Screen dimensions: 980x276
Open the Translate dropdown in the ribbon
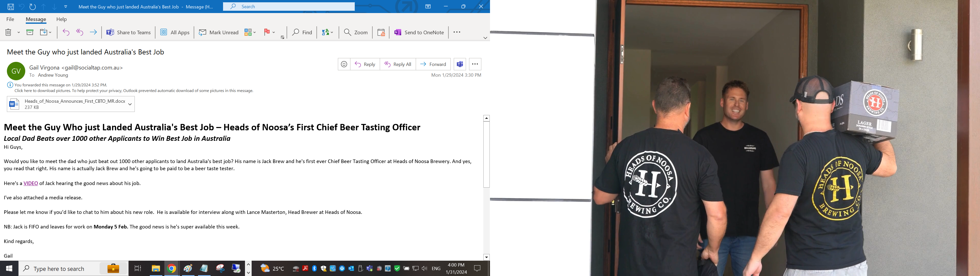(x=327, y=32)
